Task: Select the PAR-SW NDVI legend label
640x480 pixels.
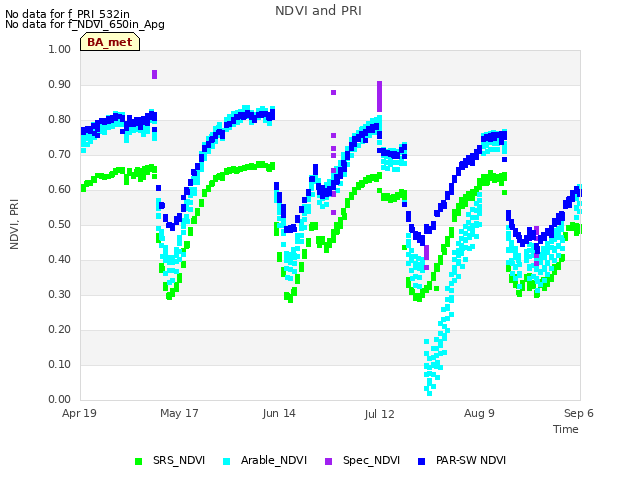Action: [471, 460]
